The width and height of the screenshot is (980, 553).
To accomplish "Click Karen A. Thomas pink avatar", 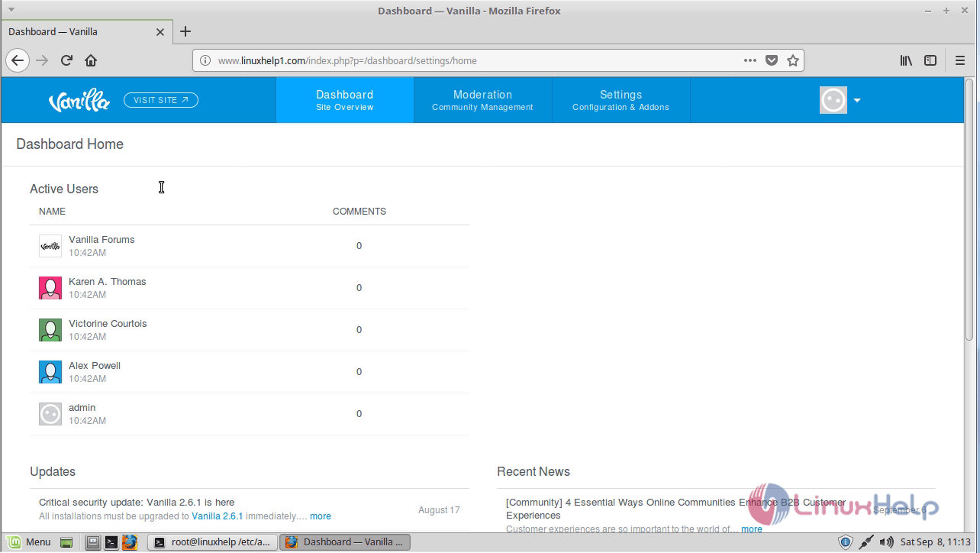I will 50,288.
